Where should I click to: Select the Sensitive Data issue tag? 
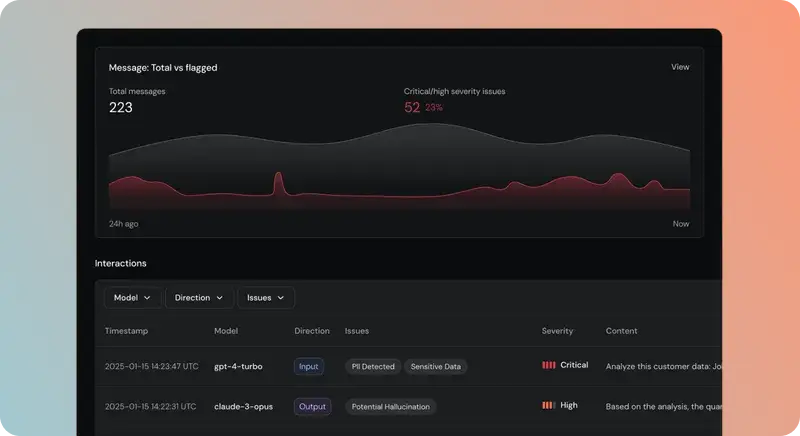coord(436,367)
